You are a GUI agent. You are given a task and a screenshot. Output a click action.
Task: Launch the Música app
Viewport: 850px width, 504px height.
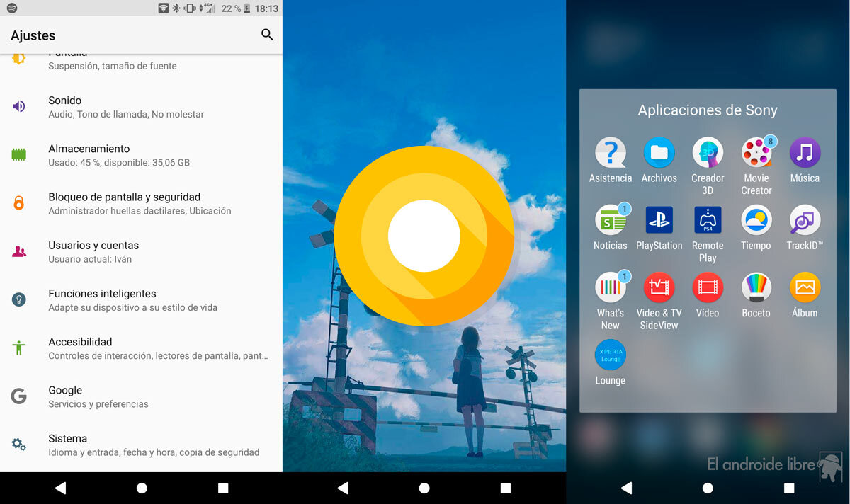805,153
